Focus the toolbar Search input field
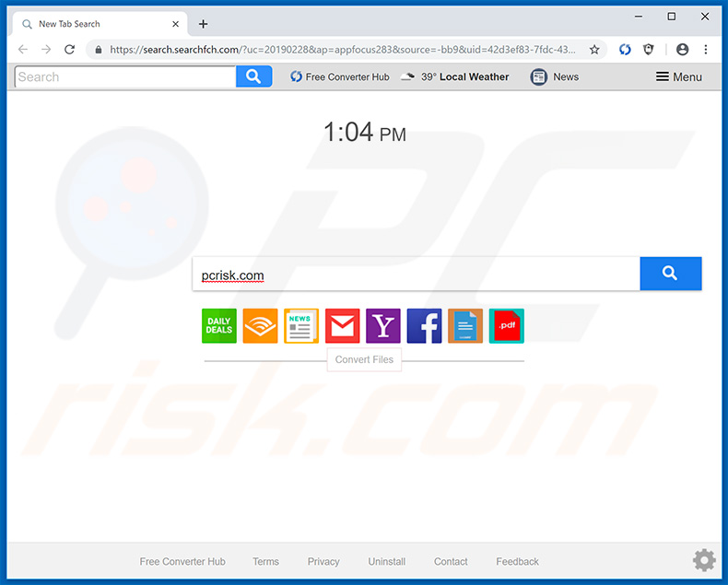 tap(125, 76)
